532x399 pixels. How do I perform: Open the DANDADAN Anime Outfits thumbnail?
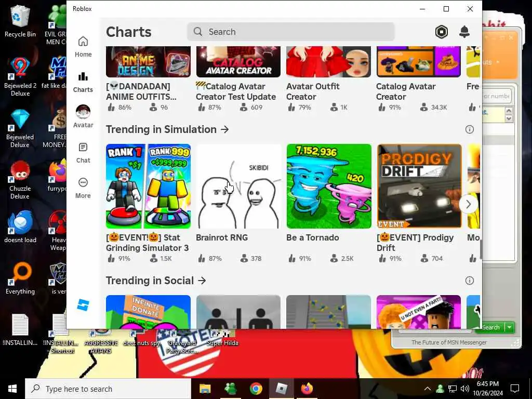click(x=148, y=62)
